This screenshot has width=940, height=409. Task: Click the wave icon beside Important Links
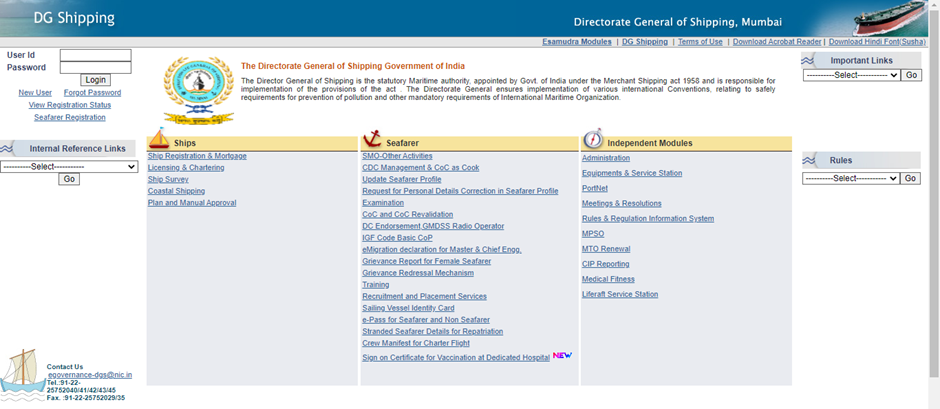coord(808,61)
